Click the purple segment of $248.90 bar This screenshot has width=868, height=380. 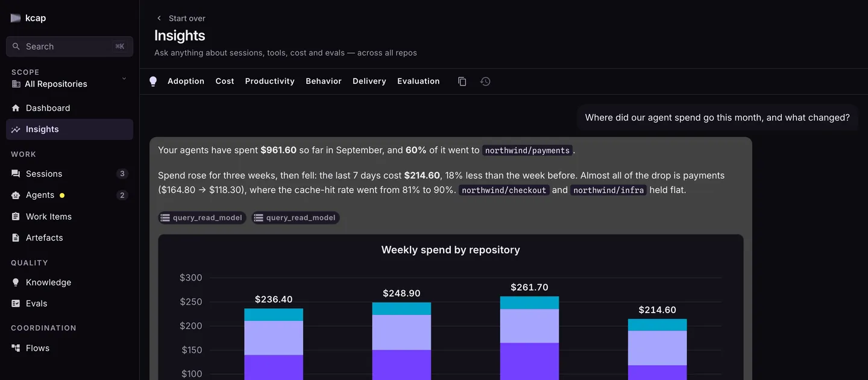click(401, 365)
